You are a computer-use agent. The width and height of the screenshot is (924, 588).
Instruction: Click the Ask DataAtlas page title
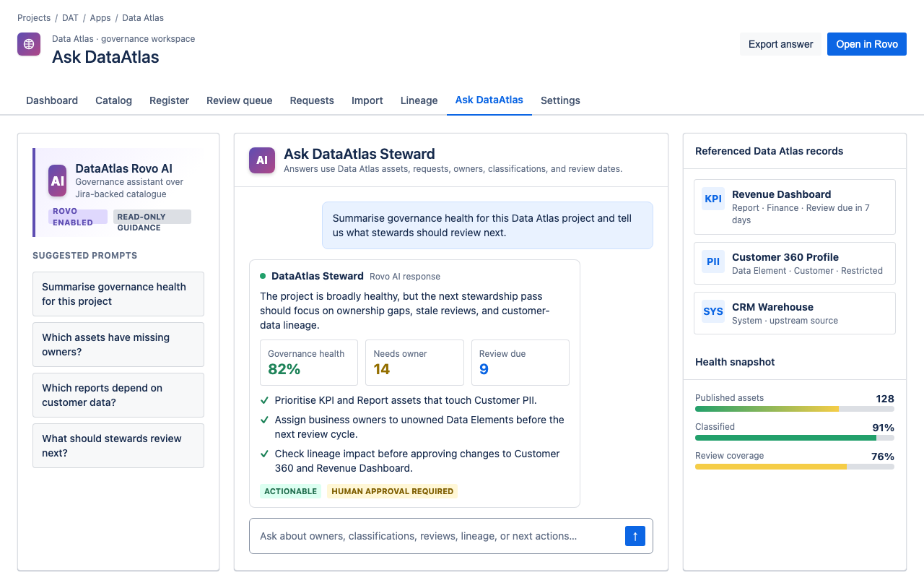105,57
